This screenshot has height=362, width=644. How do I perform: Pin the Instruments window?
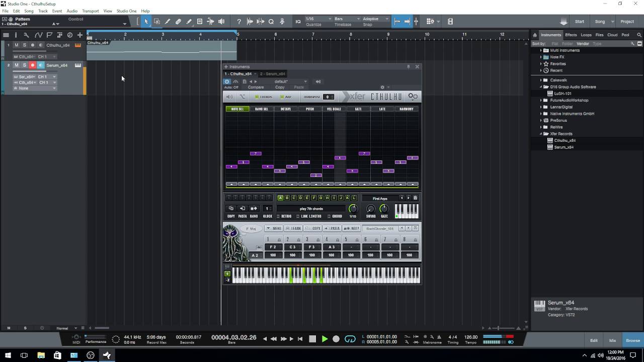coord(409,66)
